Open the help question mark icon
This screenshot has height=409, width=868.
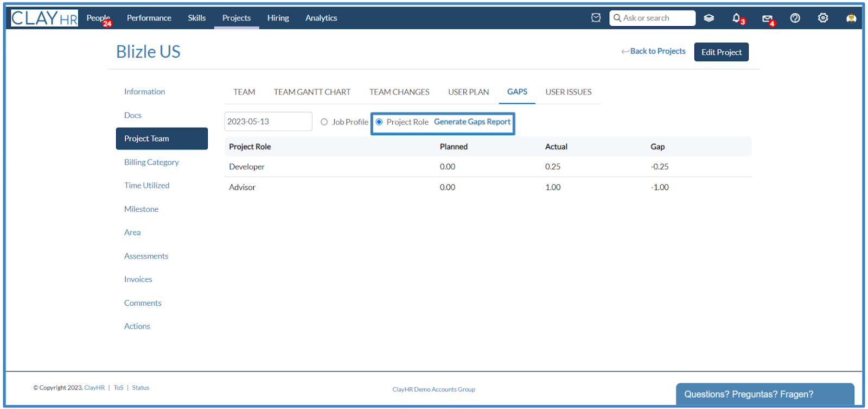pos(795,18)
